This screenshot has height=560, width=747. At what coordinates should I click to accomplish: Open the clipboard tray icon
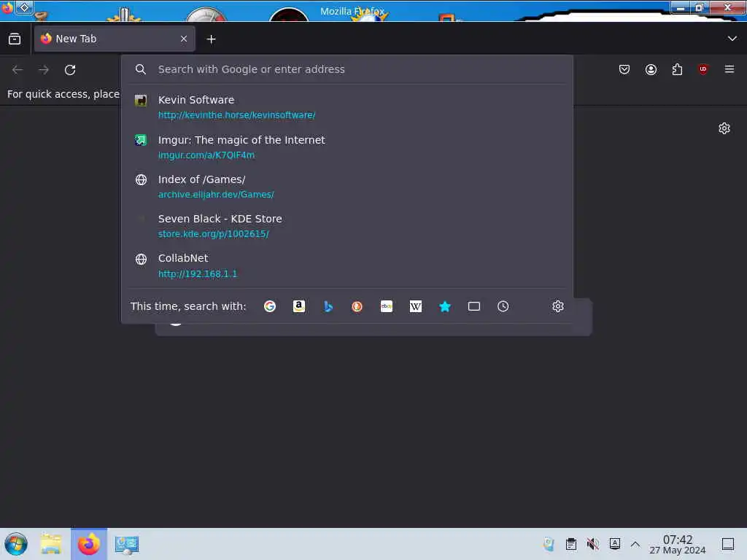point(570,544)
